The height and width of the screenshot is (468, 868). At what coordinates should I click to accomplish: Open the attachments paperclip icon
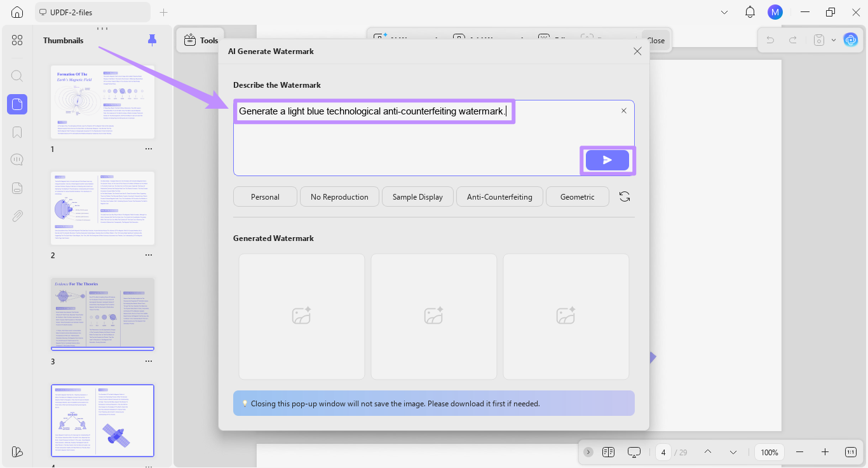(17, 216)
